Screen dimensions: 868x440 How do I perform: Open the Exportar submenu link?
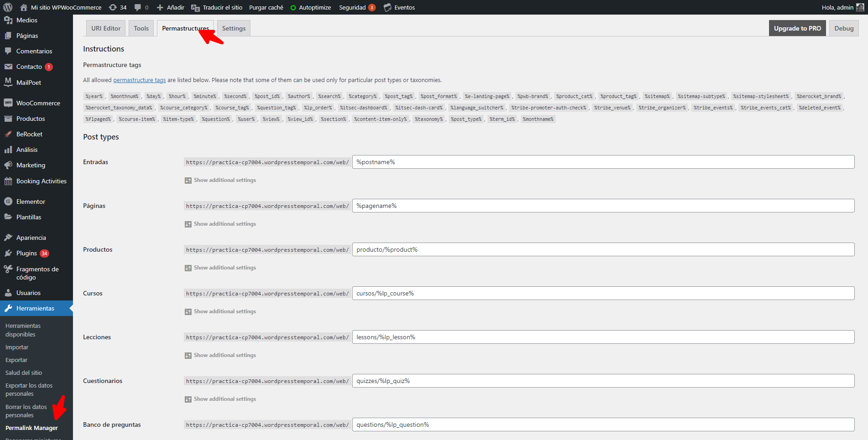[x=16, y=360]
